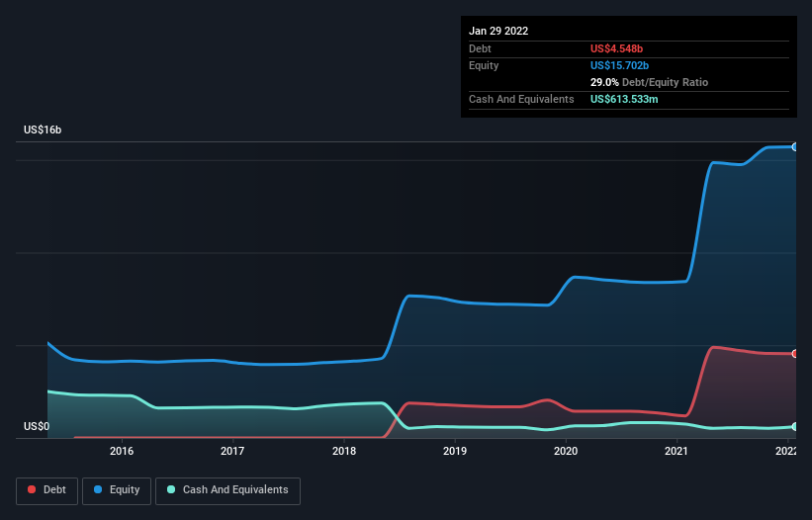This screenshot has height=520, width=812.
Task: Click the US$0 y-axis label
Action: 37,426
